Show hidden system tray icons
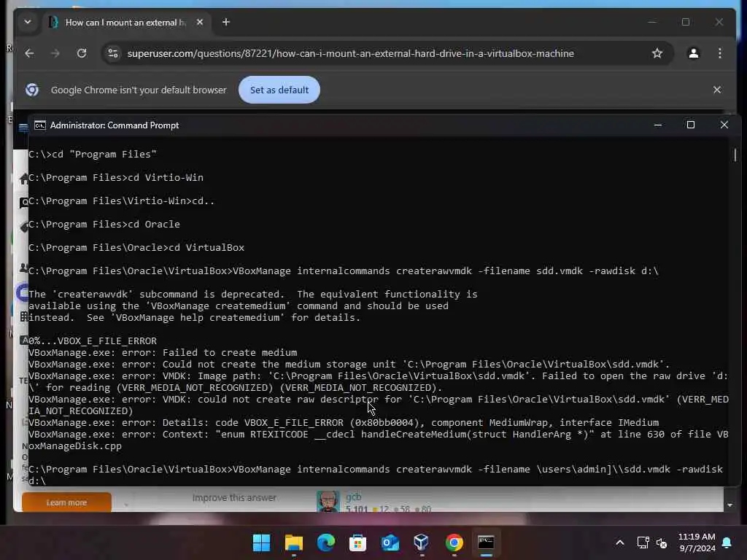The width and height of the screenshot is (747, 560). tap(620, 542)
